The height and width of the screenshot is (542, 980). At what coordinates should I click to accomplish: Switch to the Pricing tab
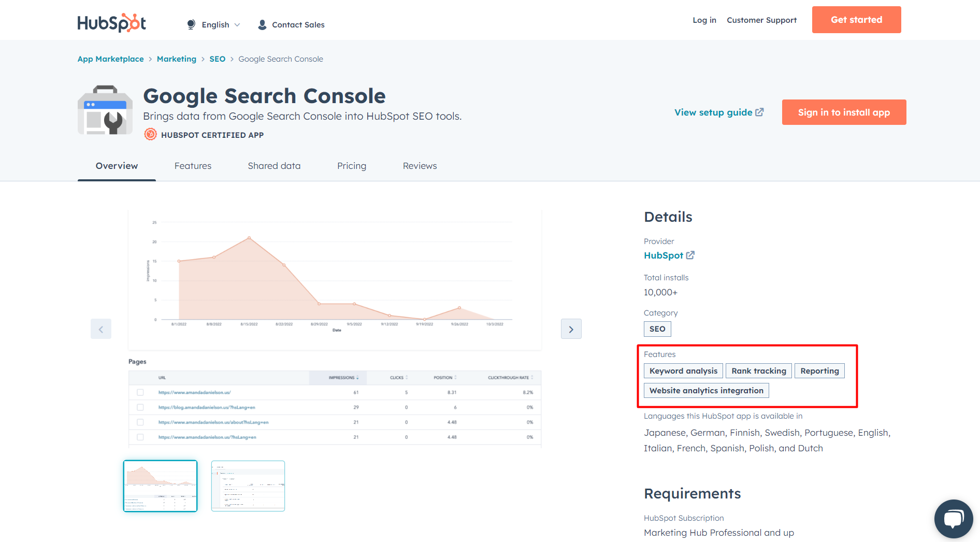352,166
